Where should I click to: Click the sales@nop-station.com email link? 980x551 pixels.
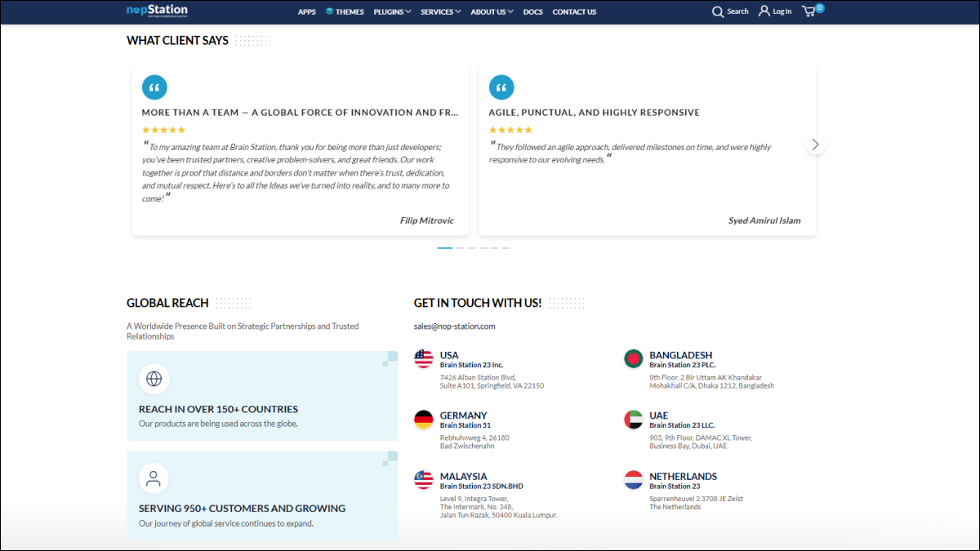[x=455, y=327]
